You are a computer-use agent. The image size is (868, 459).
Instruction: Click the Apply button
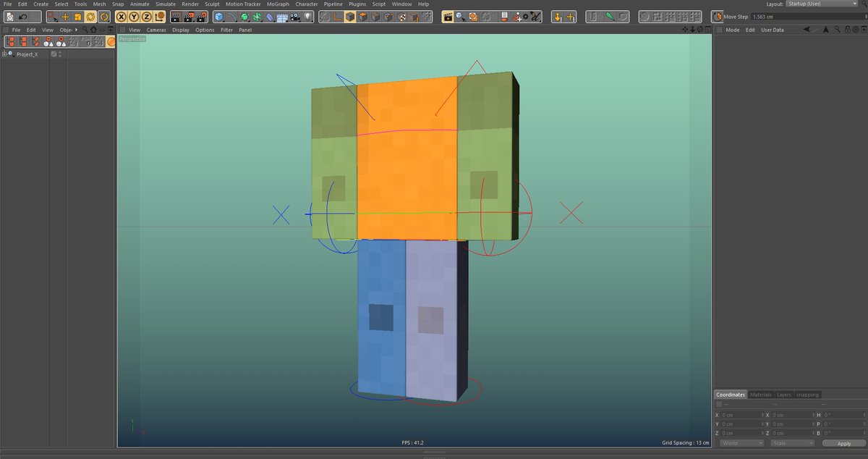[x=843, y=443]
